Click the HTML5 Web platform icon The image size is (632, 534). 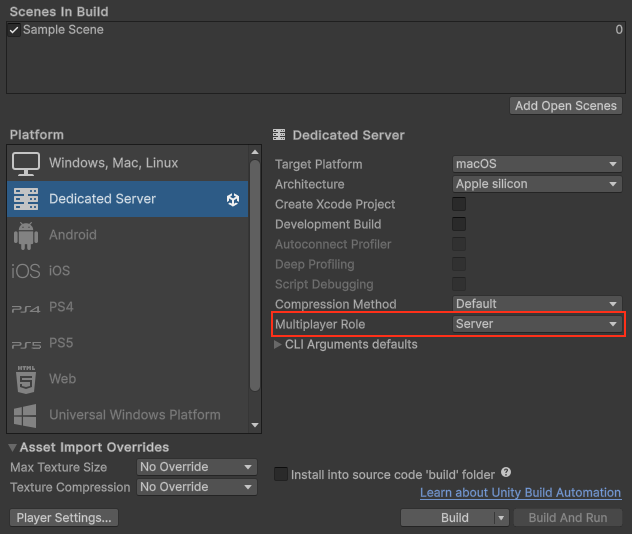point(26,379)
